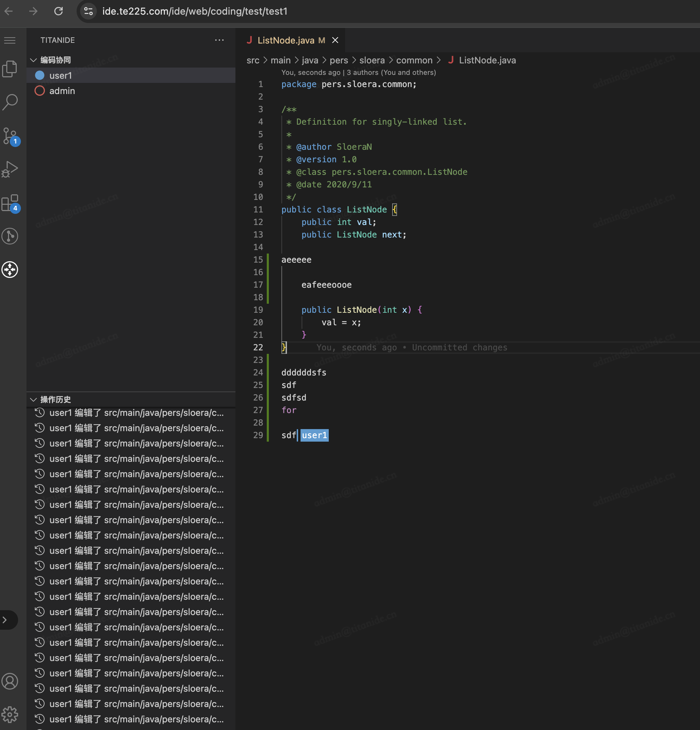Click the first user1 history entry

click(x=136, y=413)
